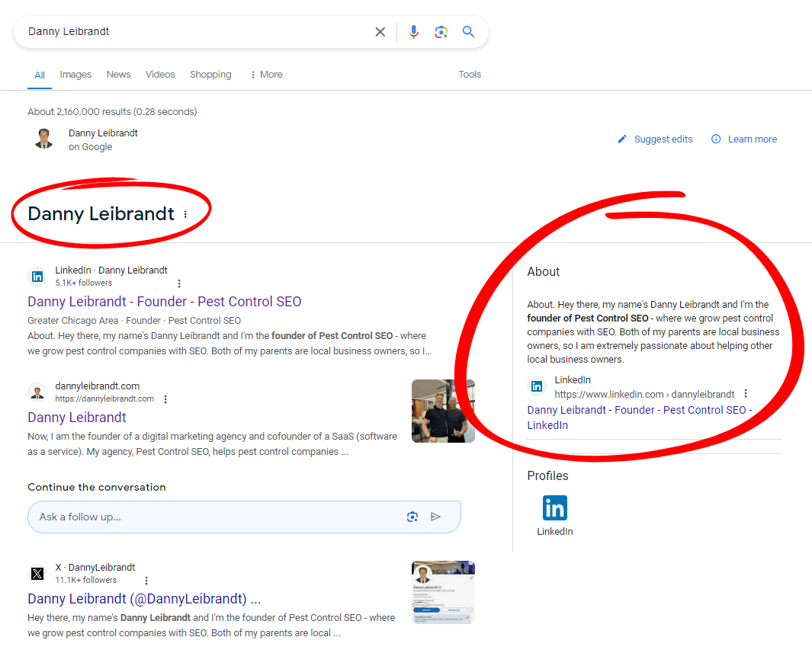This screenshot has width=812, height=653.
Task: Click 'Greater Chicago Area · Founder' snippet line
Action: click(x=134, y=320)
